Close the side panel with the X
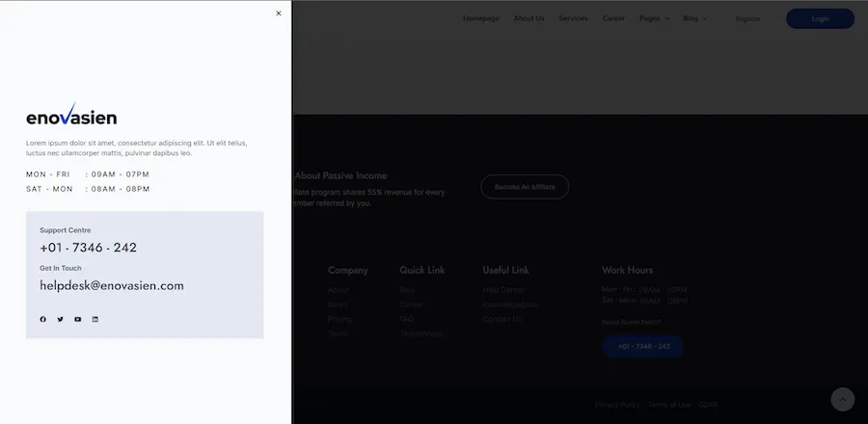The height and width of the screenshot is (424, 868). [279, 13]
